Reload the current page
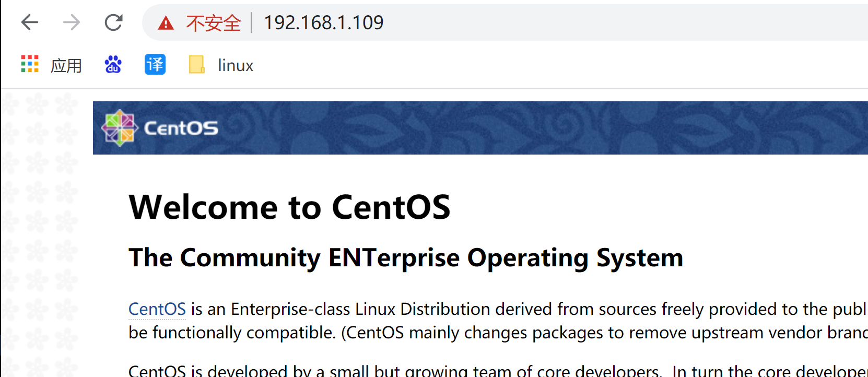 (113, 22)
